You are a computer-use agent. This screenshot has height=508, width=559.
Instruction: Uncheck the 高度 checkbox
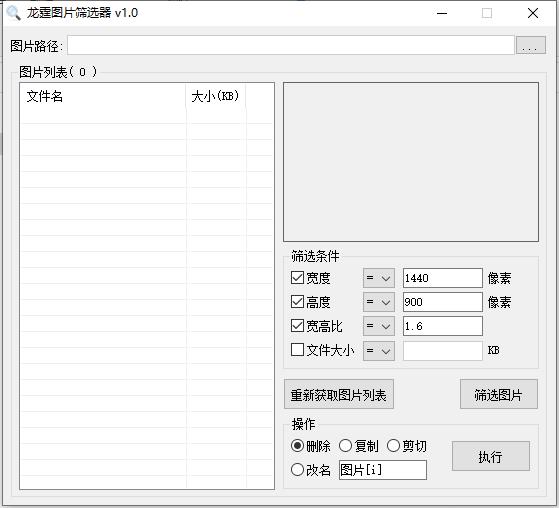[297, 302]
